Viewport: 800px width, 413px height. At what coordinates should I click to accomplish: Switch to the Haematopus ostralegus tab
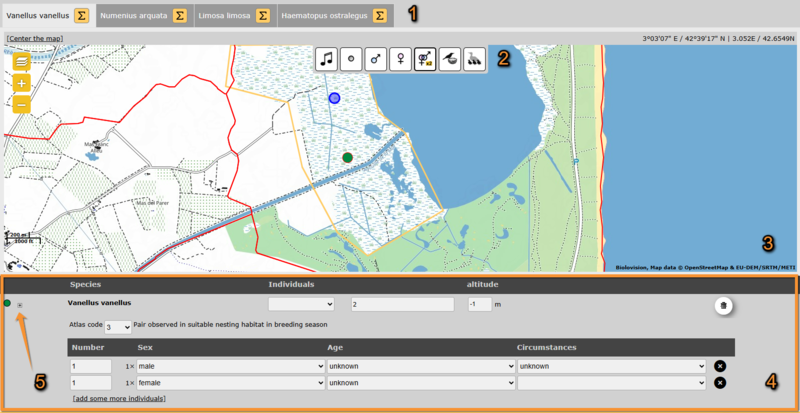coord(323,15)
